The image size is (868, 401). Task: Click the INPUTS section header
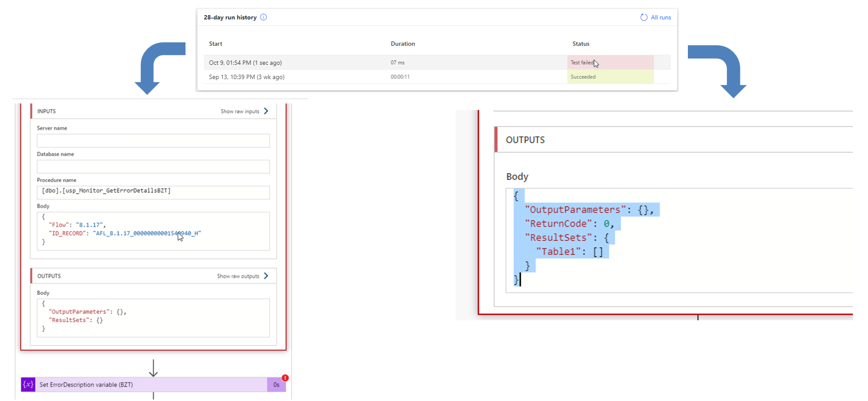pyautogui.click(x=153, y=111)
